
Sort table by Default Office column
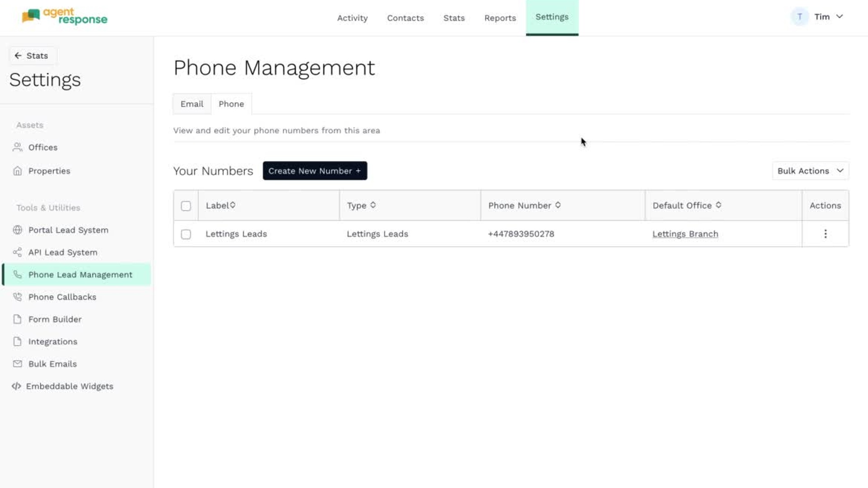point(718,205)
